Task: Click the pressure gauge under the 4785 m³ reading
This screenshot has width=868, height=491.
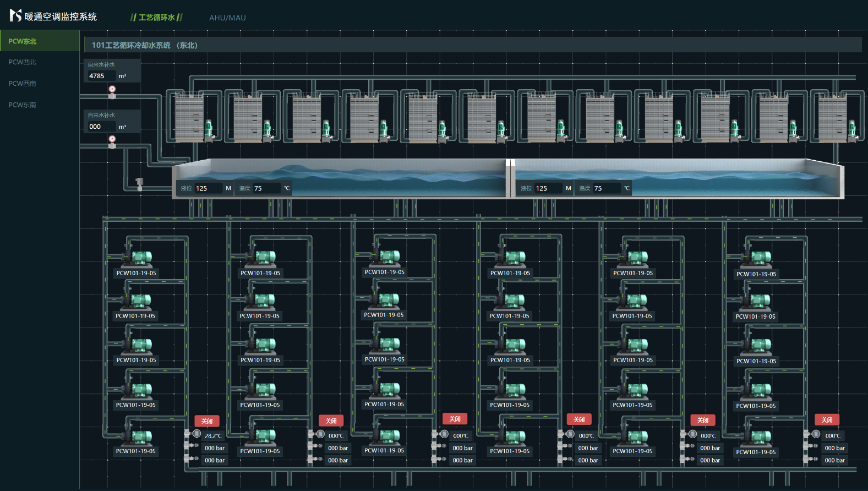Action: click(112, 89)
